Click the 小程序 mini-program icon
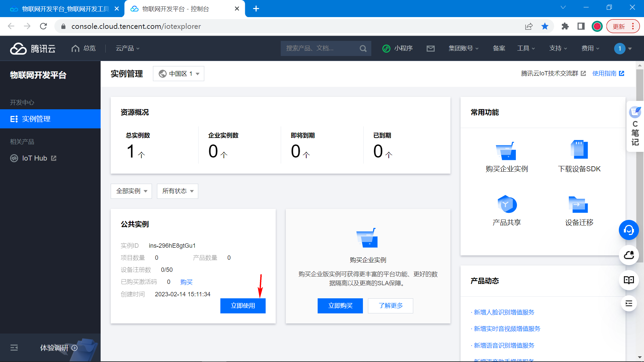This screenshot has height=362, width=644. click(x=387, y=48)
